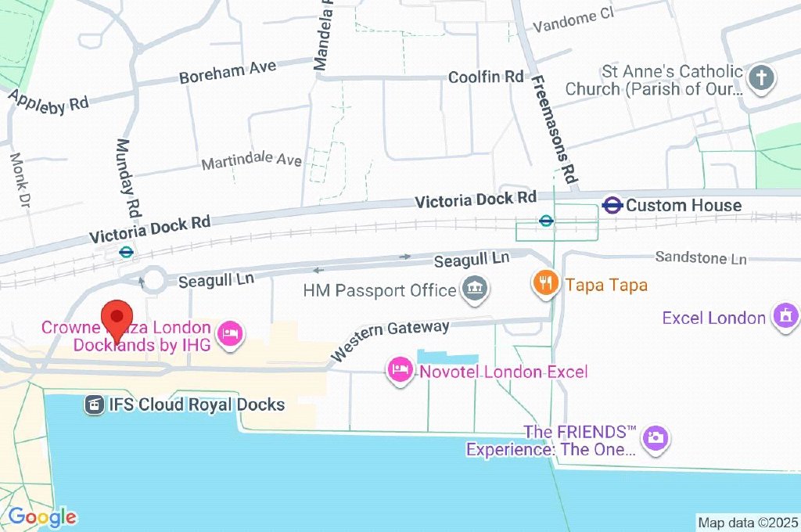The height and width of the screenshot is (532, 801).
Task: Click the DLR roundel below Freemasons Rd
Action: point(546,221)
